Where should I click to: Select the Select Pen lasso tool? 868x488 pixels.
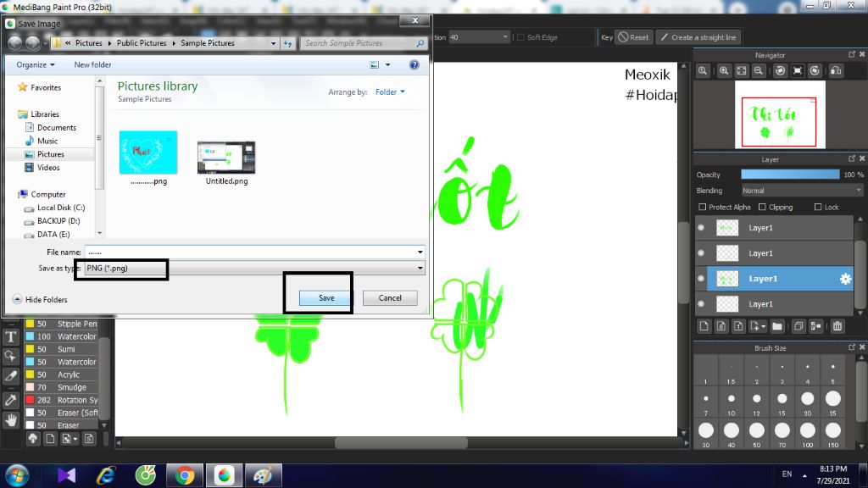point(10,357)
